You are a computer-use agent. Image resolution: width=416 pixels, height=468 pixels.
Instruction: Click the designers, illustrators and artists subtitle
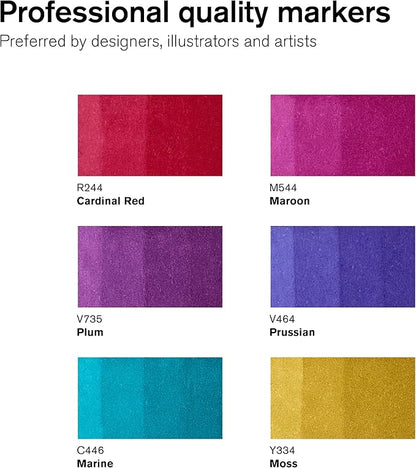point(204,42)
